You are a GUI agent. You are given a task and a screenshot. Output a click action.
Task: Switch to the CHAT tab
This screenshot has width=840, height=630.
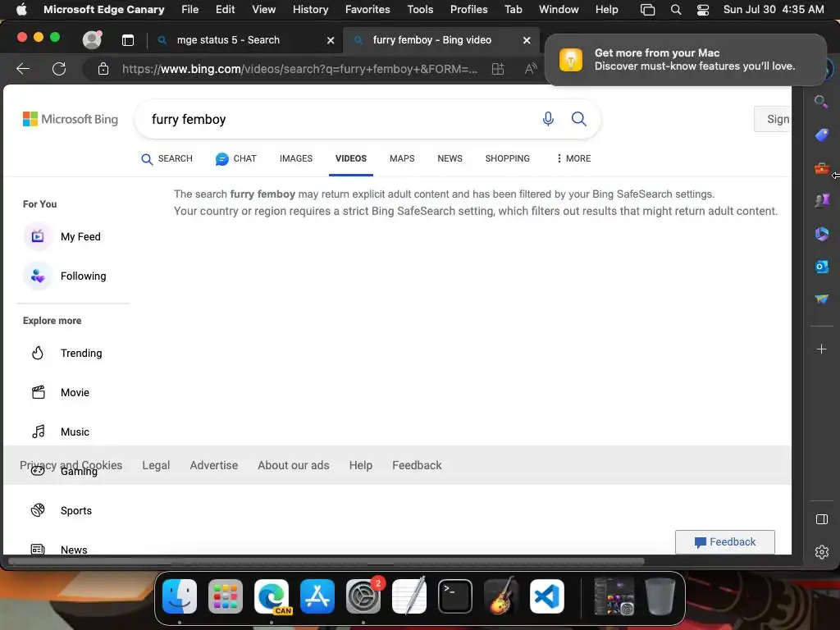pos(235,158)
